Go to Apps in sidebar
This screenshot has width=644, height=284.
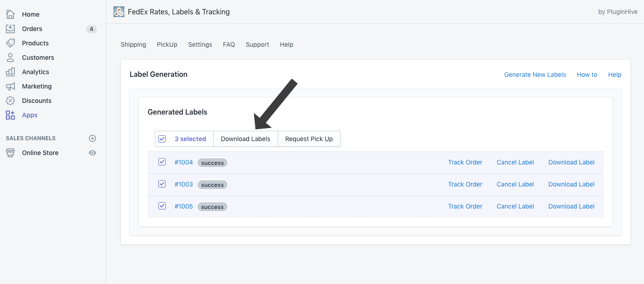tap(30, 115)
